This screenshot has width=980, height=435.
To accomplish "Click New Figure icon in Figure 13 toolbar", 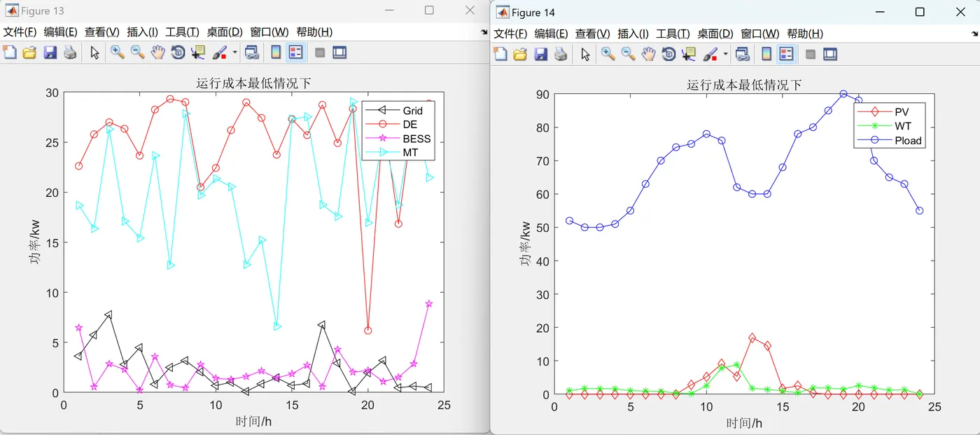I will (x=9, y=53).
